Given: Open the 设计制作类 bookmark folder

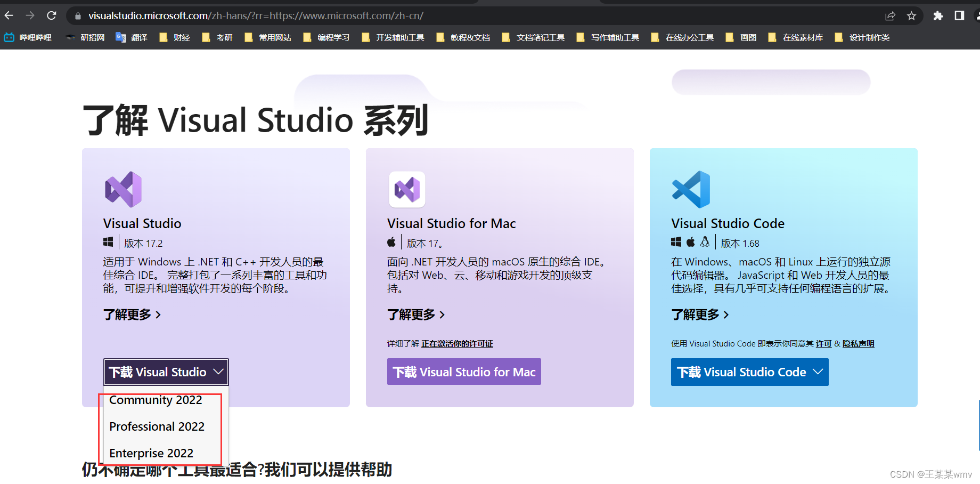Looking at the screenshot, I should click(862, 37).
